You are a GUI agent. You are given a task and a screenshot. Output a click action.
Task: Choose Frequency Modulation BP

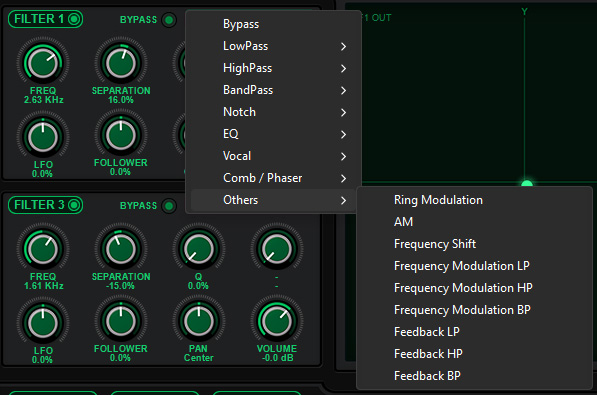click(x=474, y=310)
